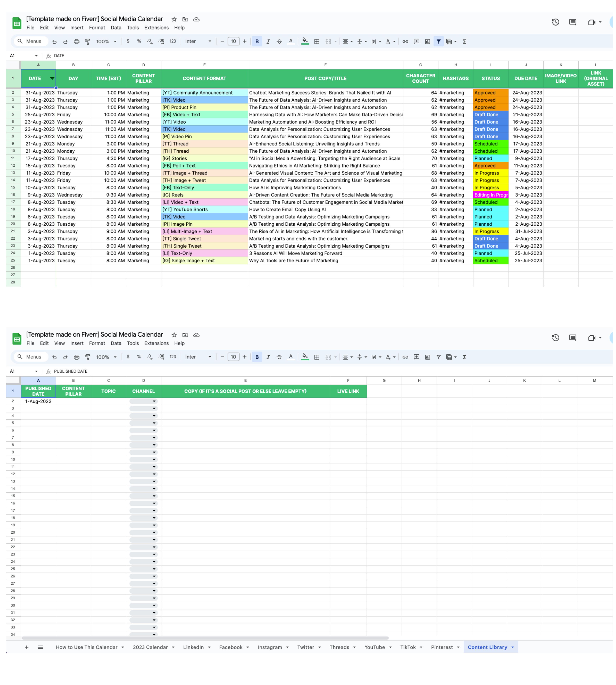The image size is (616, 685).
Task: Create a filter in the lower window toolbar
Action: pyautogui.click(x=439, y=357)
